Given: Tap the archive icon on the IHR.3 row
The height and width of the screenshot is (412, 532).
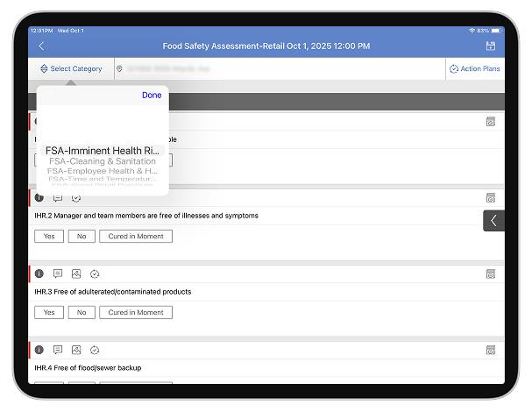Looking at the screenshot, I should (x=490, y=274).
